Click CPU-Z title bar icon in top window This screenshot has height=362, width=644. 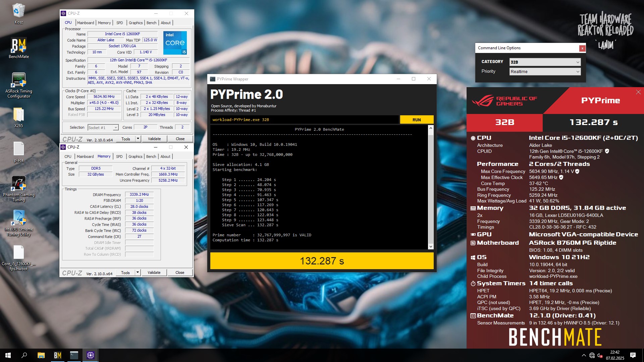(x=63, y=13)
